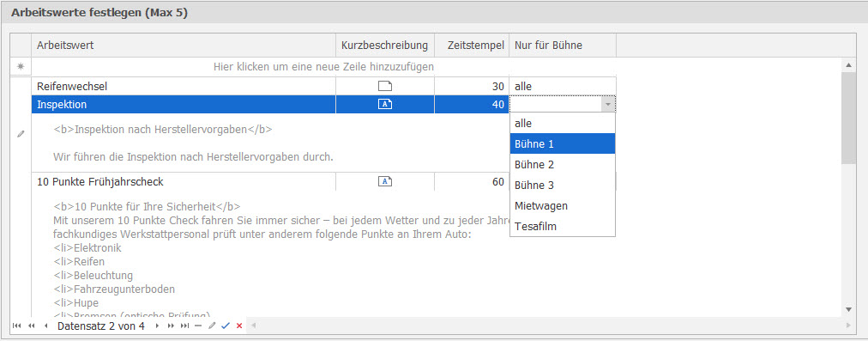Choose 'Bühne 3' in dropdown list
The height and width of the screenshot is (341, 868).
pyautogui.click(x=563, y=185)
